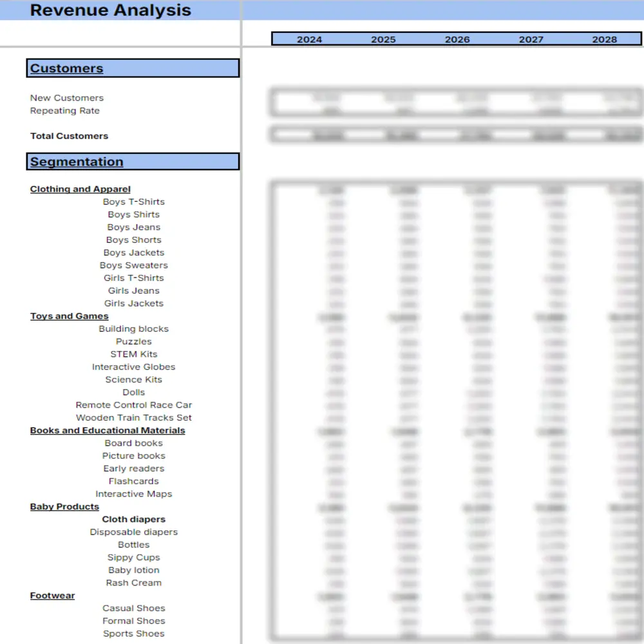Select the 2026 year column header
This screenshot has height=644, width=644.
[x=457, y=39]
